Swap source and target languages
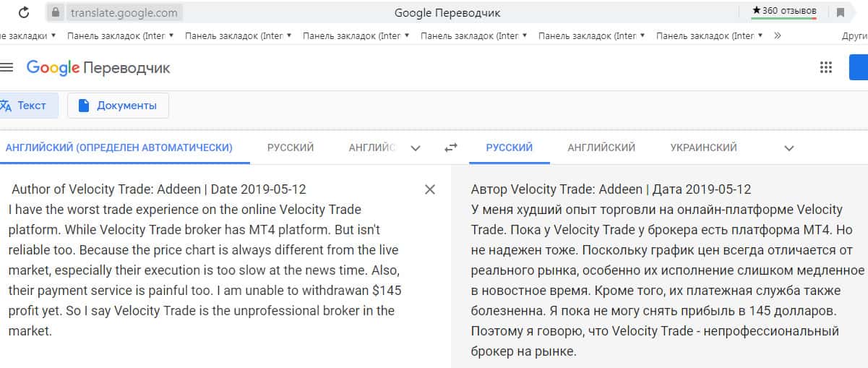 [451, 147]
